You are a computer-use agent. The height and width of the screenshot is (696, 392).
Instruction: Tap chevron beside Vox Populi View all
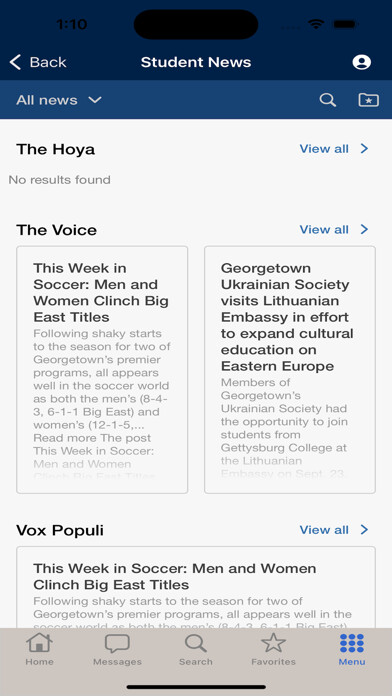coord(364,530)
